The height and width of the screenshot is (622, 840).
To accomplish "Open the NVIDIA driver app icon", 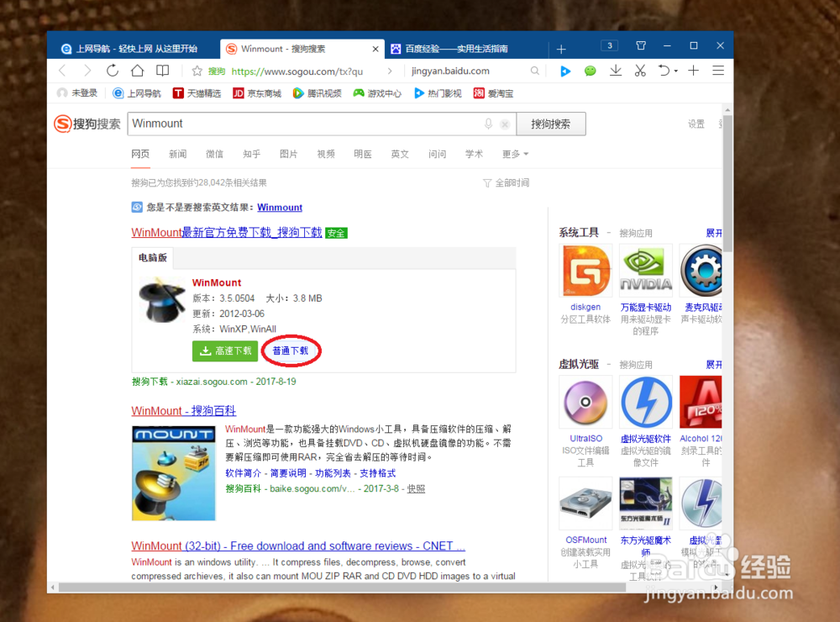I will tap(645, 271).
